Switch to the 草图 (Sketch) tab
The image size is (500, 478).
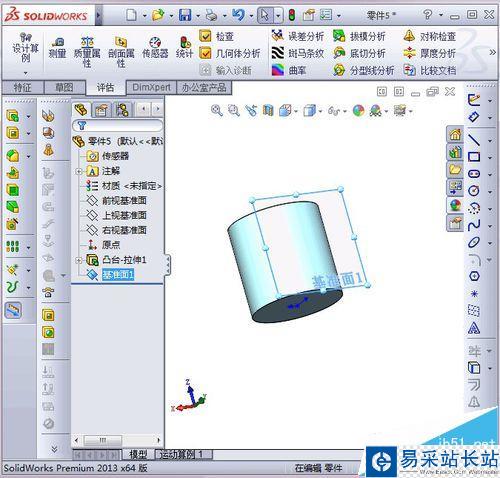coord(64,88)
